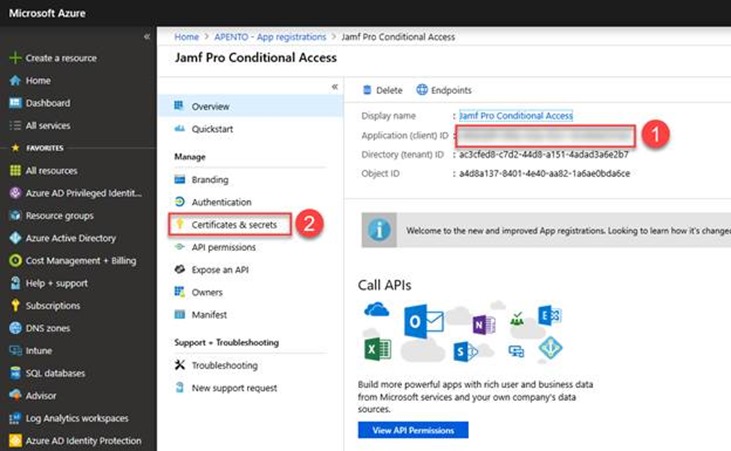
Task: Click Azure AD Identity Protection icon
Action: pyautogui.click(x=15, y=440)
